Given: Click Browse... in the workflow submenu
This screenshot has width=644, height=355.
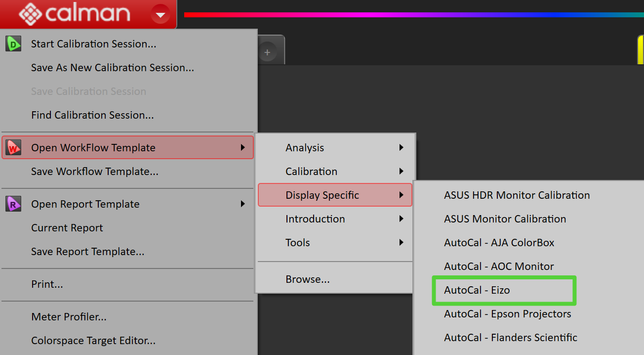Looking at the screenshot, I should tap(307, 279).
